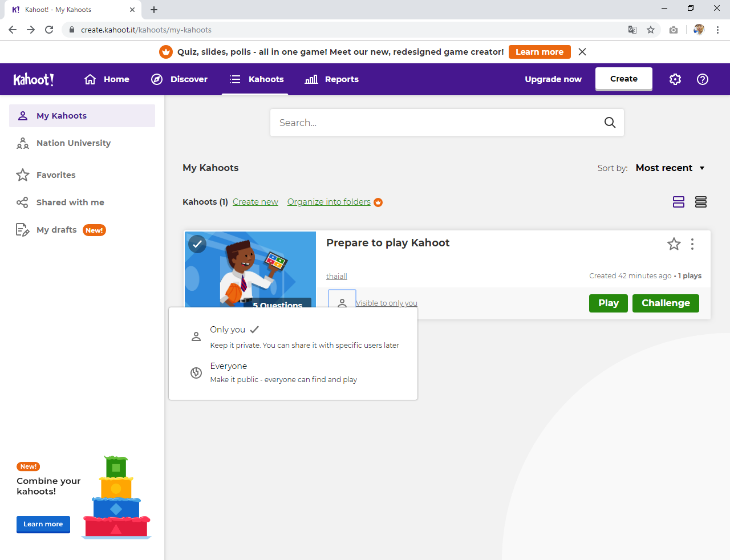The image size is (730, 560).
Task: Open the Reports tab
Action: point(332,79)
